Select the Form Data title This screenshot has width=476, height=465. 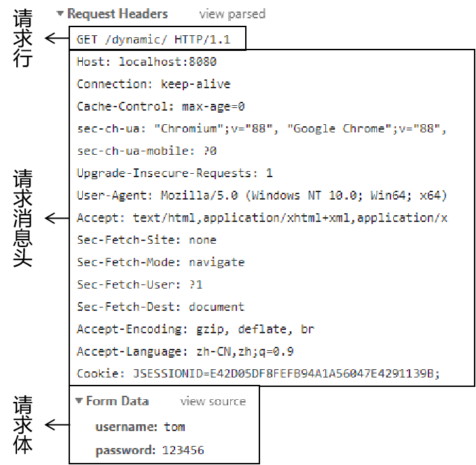coord(117,401)
